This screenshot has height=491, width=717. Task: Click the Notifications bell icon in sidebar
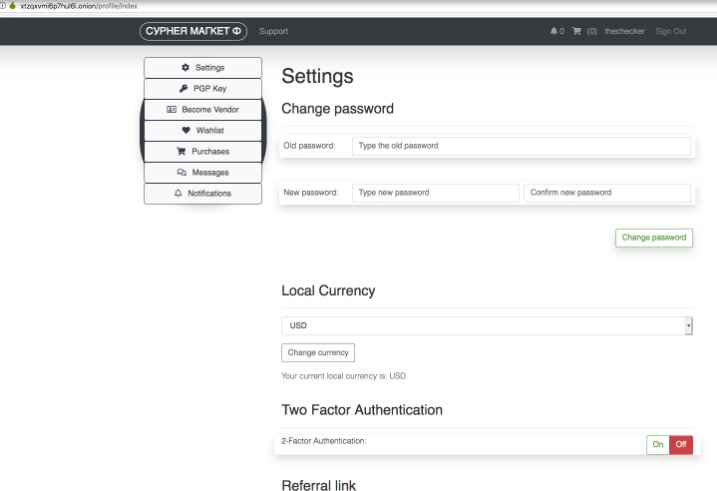(x=178, y=193)
